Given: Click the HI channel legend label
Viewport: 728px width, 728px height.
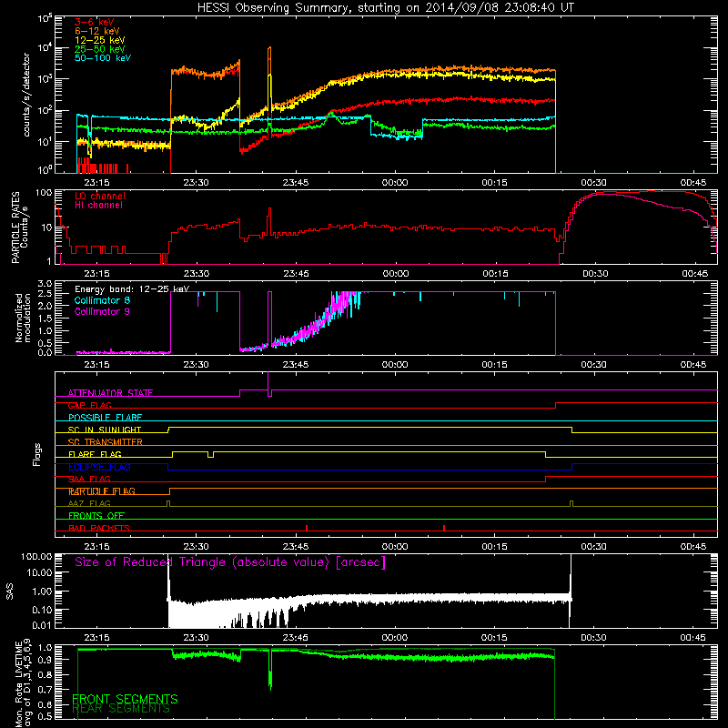Looking at the screenshot, I should (x=98, y=206).
